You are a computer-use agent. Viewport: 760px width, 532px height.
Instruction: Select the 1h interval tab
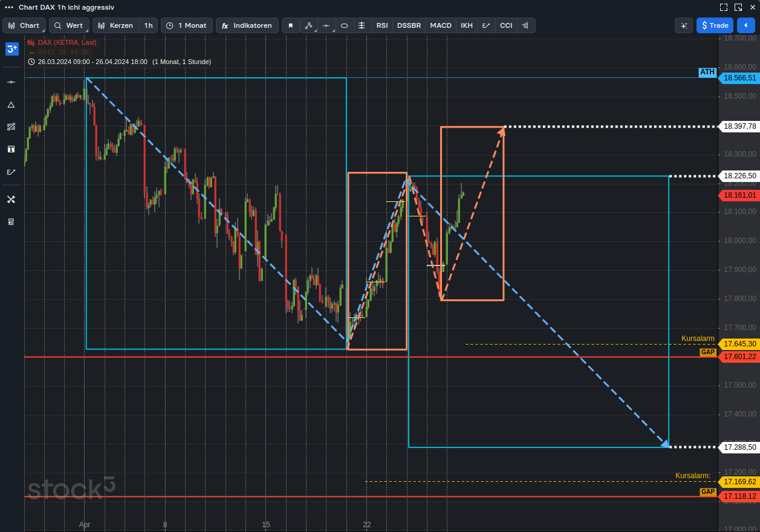pos(148,25)
